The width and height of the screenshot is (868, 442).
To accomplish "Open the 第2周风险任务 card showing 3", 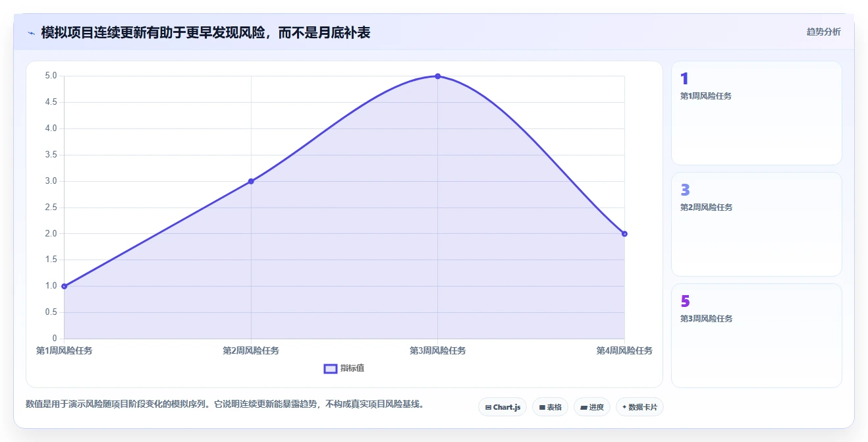I will (756, 224).
